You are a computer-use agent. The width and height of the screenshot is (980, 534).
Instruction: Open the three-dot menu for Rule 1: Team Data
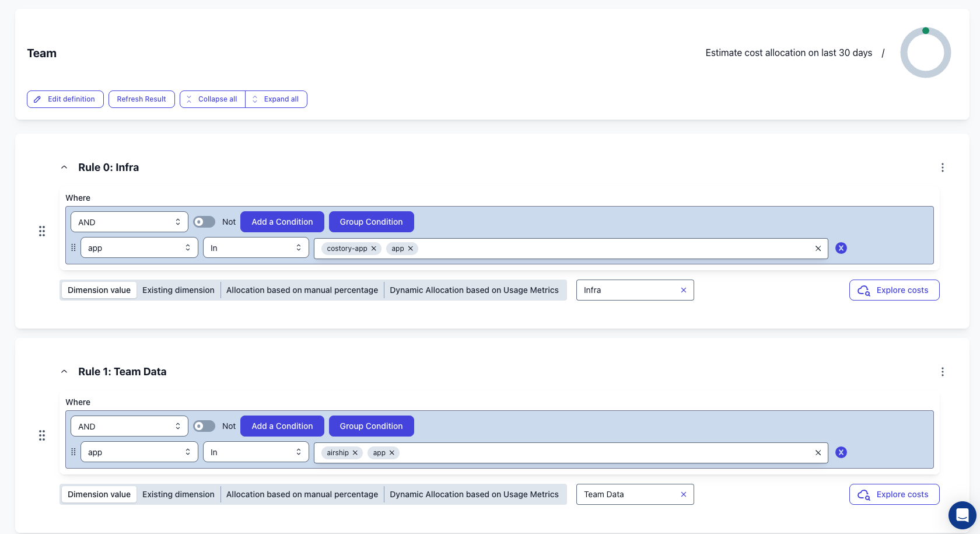point(942,372)
